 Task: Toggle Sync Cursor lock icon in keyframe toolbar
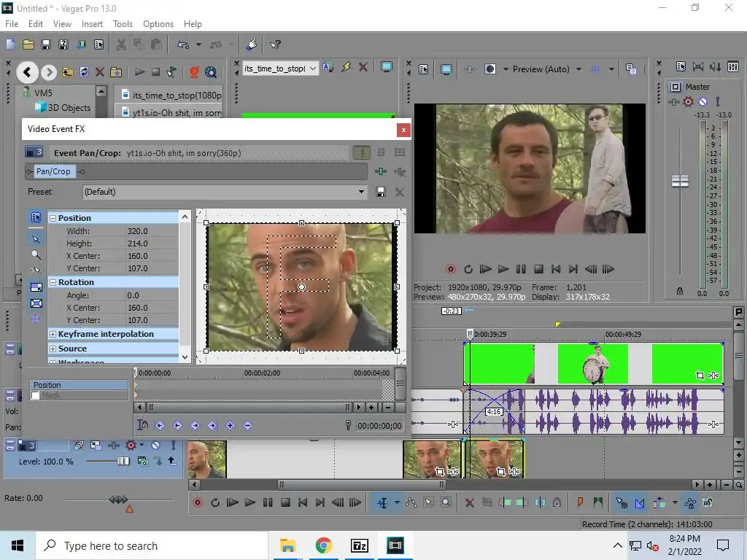(142, 425)
